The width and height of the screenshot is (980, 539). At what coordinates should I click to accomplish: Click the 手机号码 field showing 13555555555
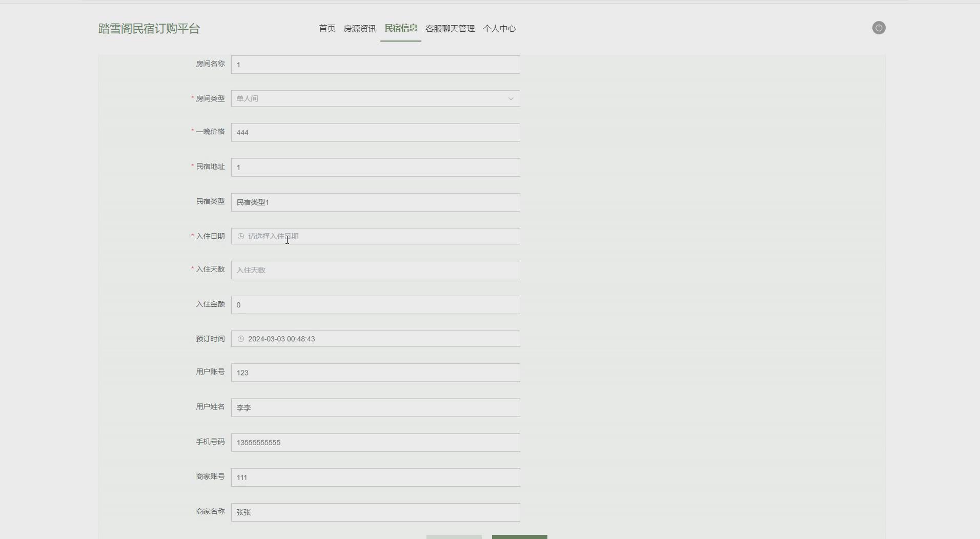(x=375, y=442)
